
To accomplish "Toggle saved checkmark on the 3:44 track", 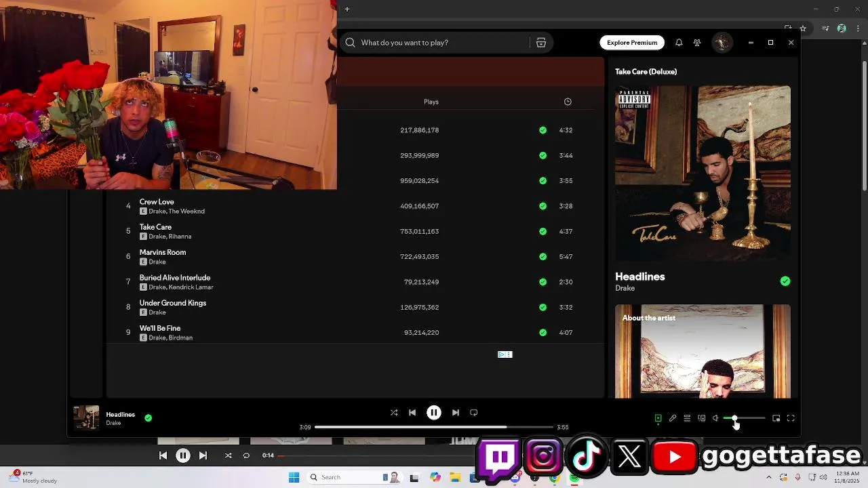I will [x=542, y=155].
